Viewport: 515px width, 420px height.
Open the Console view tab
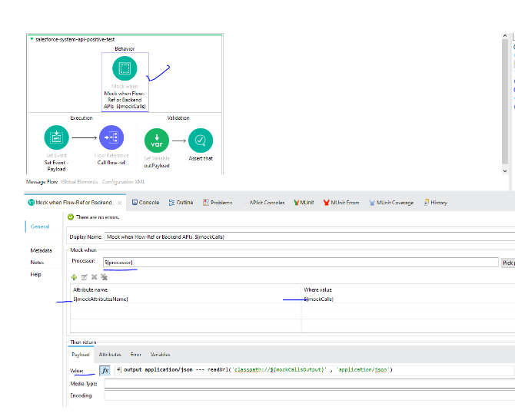tap(145, 203)
